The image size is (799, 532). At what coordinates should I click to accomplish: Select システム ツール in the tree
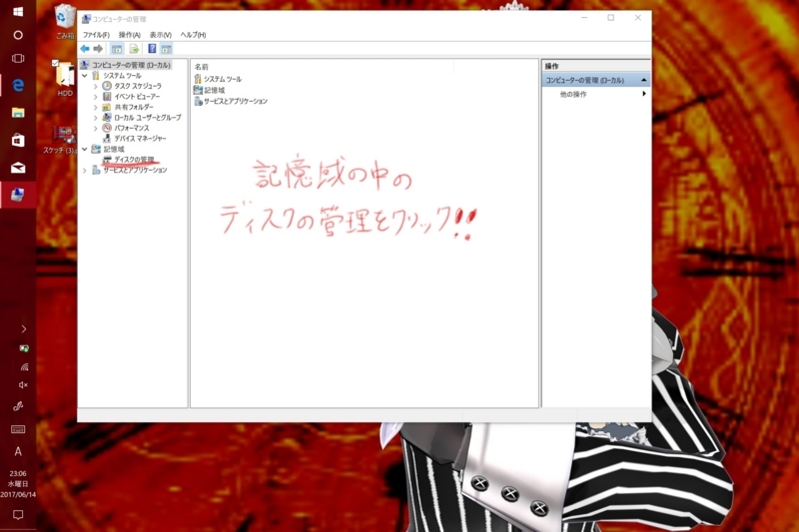point(122,75)
